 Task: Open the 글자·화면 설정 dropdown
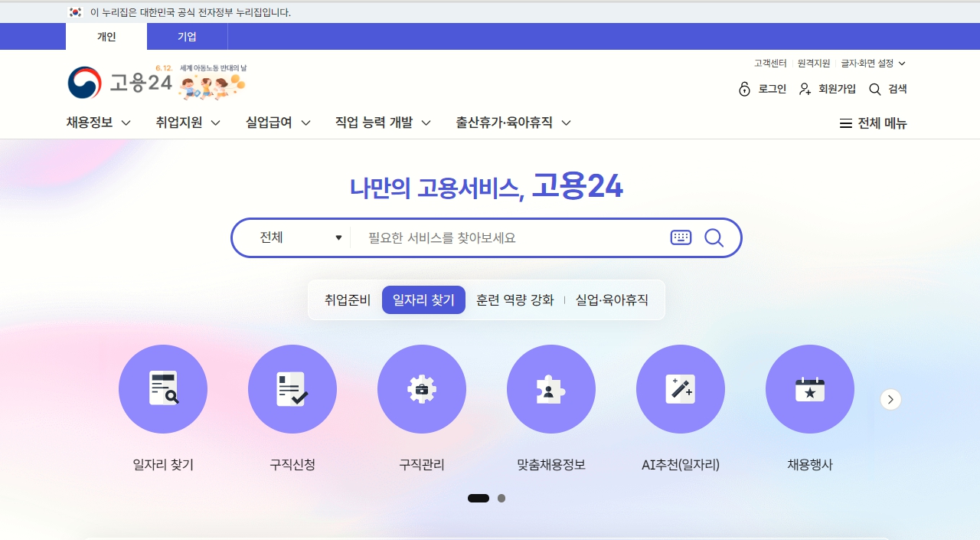pos(874,64)
